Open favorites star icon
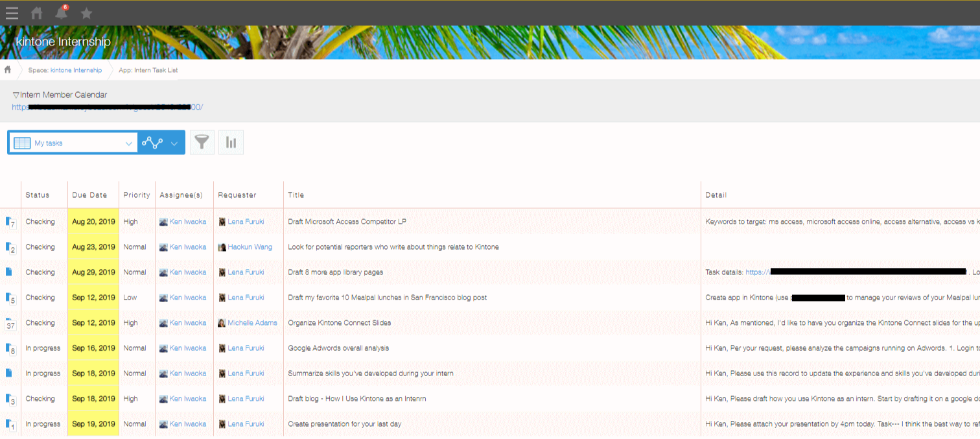This screenshot has height=439, width=980. coord(86,13)
